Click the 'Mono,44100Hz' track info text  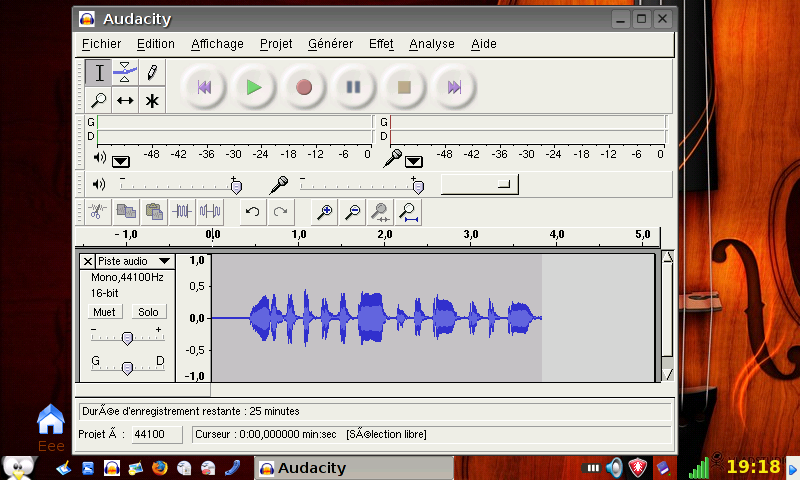pyautogui.click(x=127, y=277)
